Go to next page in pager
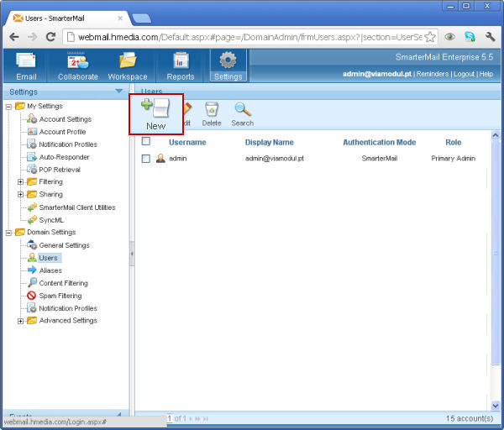Image resolution: width=504 pixels, height=430 pixels. (191, 419)
